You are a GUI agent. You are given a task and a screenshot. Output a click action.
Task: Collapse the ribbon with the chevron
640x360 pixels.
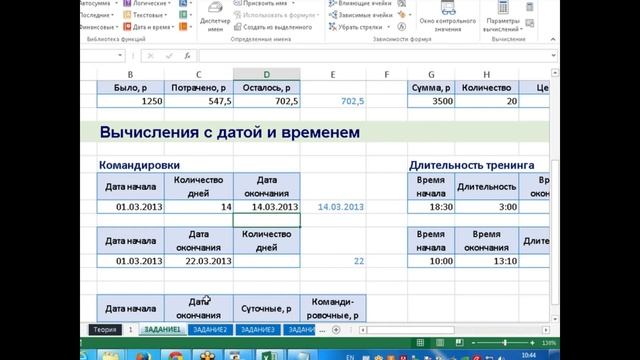[x=553, y=39]
